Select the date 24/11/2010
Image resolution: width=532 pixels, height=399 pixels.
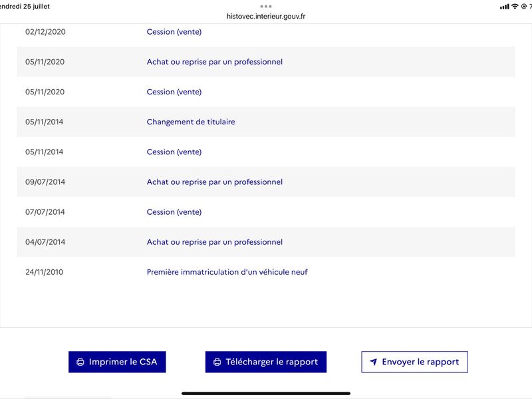click(44, 272)
